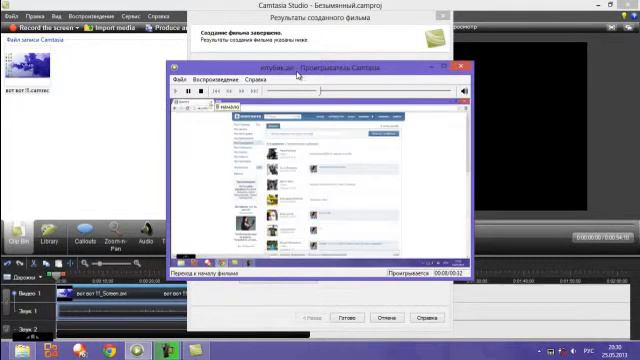640x360 pixels.
Task: Click the green selection start marker on the playhead
Action: [x=50, y=275]
